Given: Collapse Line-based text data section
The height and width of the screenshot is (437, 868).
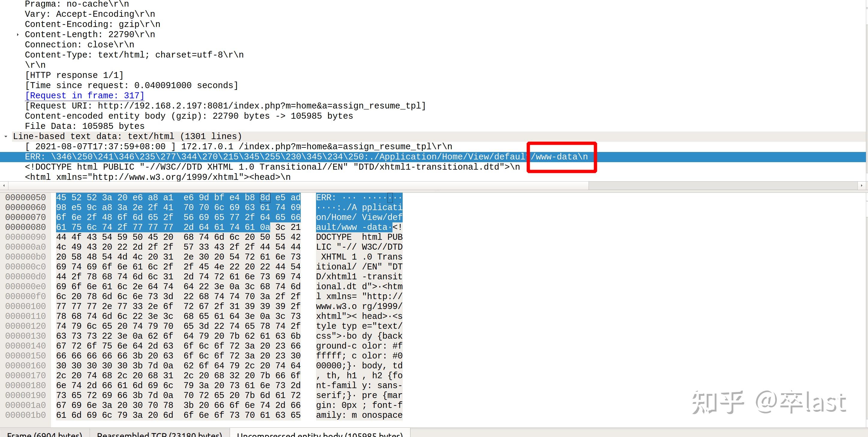Looking at the screenshot, I should pos(6,136).
